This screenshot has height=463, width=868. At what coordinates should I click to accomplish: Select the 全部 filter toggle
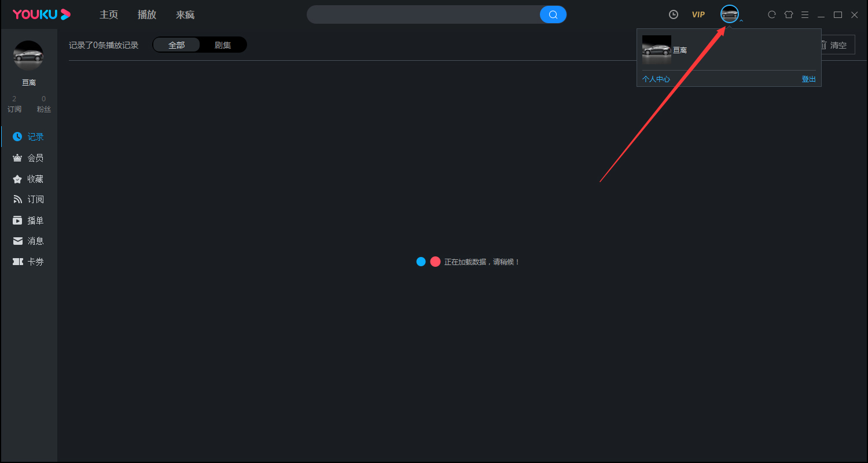click(x=176, y=45)
